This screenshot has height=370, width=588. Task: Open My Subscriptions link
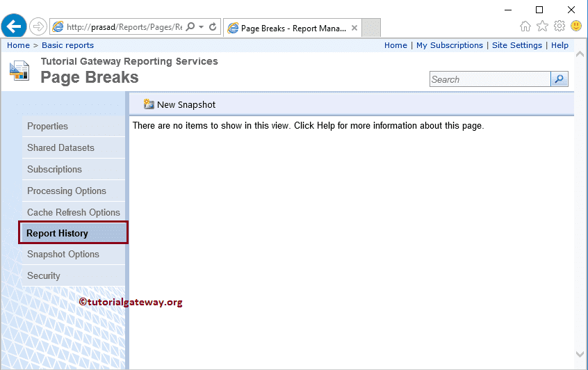click(x=449, y=45)
